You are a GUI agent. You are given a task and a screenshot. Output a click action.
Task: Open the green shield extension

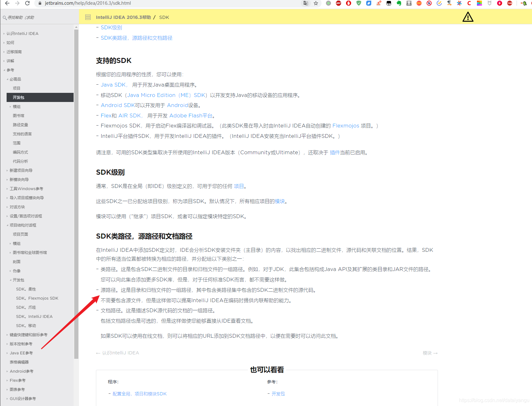tap(359, 3)
